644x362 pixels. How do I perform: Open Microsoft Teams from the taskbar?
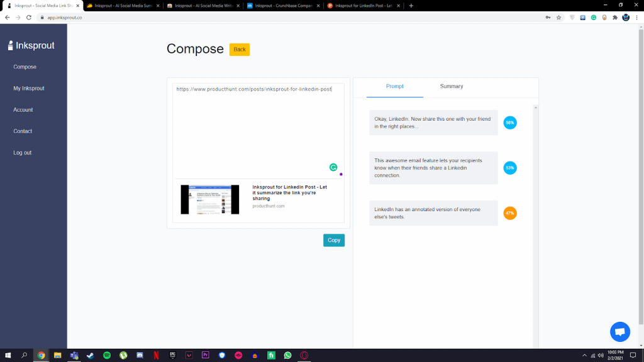[x=74, y=356]
